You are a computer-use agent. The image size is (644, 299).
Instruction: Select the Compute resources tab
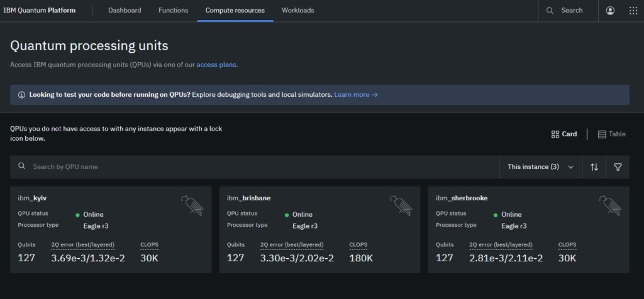pos(235,11)
